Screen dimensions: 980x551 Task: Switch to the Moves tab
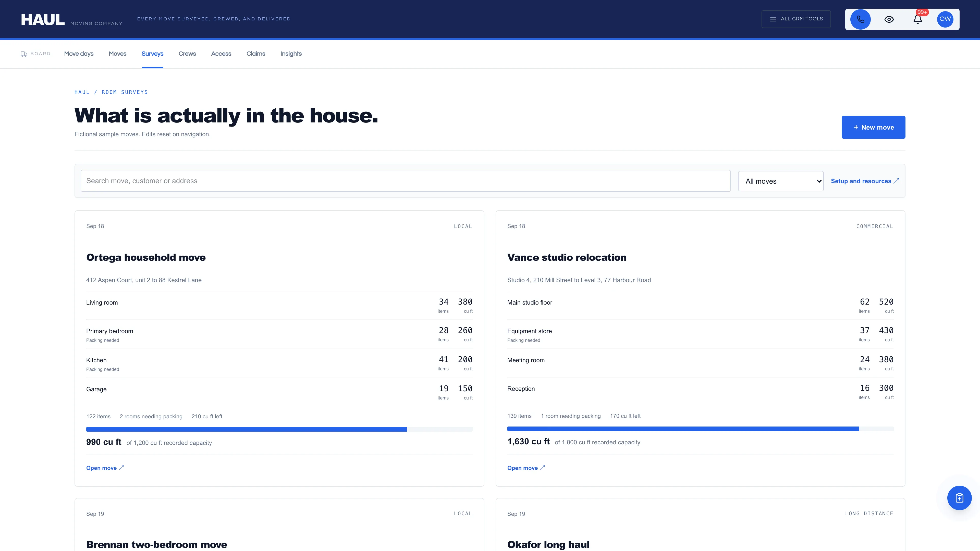tap(118, 54)
